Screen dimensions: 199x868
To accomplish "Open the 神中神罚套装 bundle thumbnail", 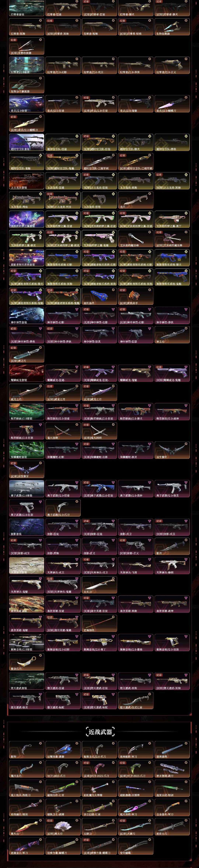I will pos(27,315).
